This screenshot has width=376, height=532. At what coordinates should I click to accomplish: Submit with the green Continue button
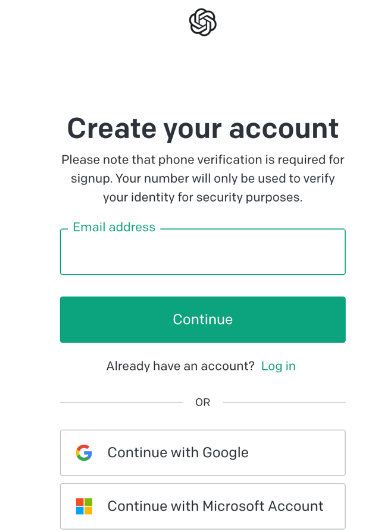pos(203,320)
